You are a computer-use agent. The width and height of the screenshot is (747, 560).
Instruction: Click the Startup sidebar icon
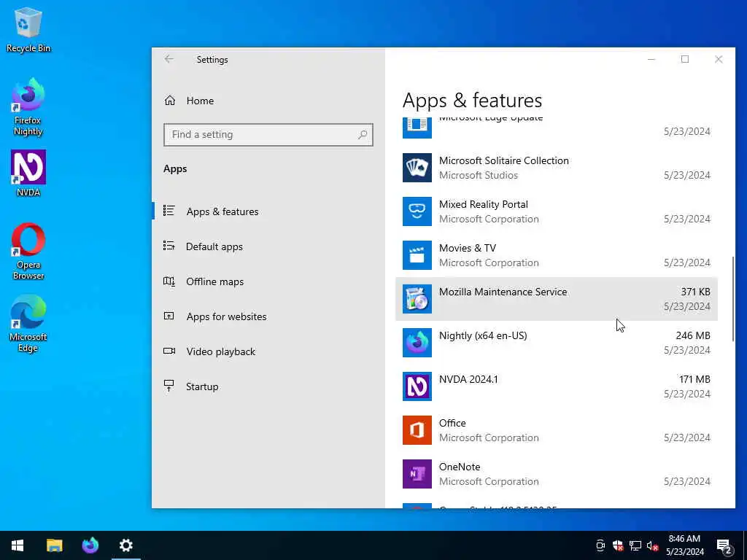[x=169, y=386]
